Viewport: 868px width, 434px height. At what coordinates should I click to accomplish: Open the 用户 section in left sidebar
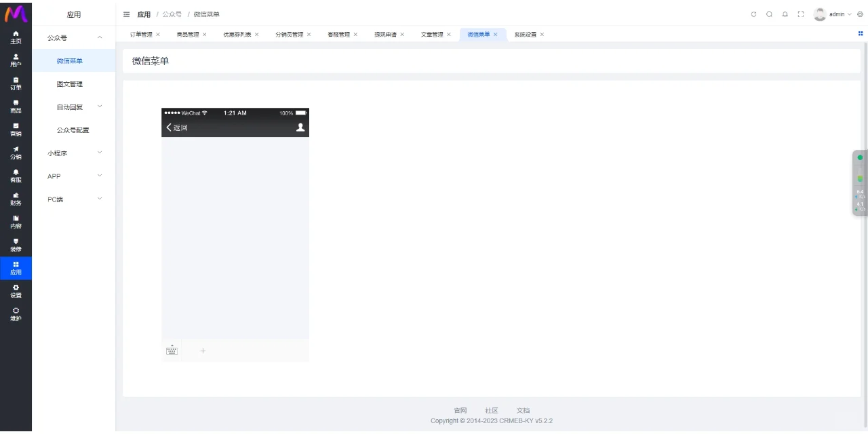pyautogui.click(x=16, y=60)
